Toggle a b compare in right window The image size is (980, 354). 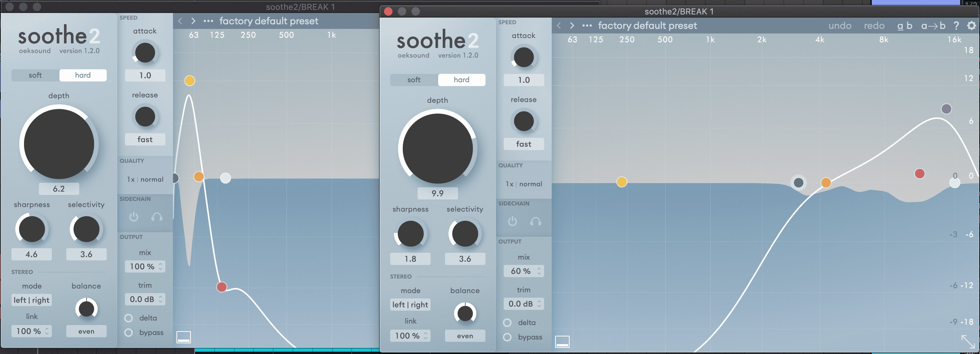(x=905, y=26)
